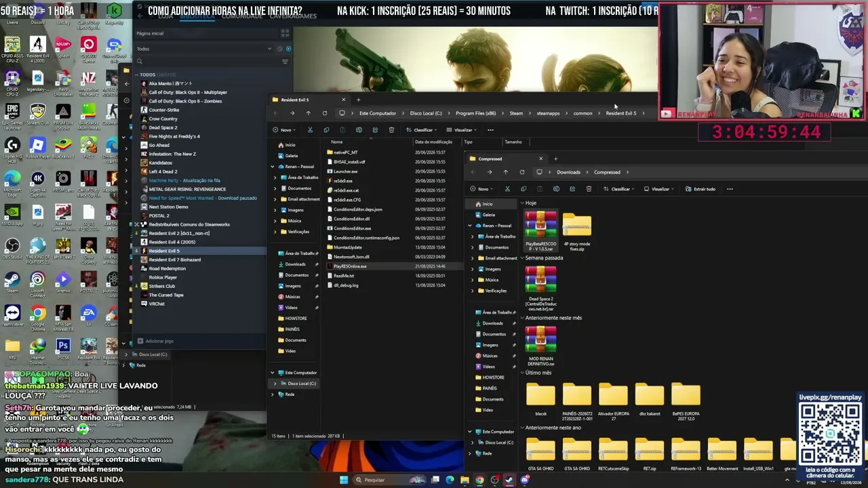Collapse Renan – Pessoal in Resident Evil 5 sidebar
Viewport: 868px width, 488px height.
273,167
